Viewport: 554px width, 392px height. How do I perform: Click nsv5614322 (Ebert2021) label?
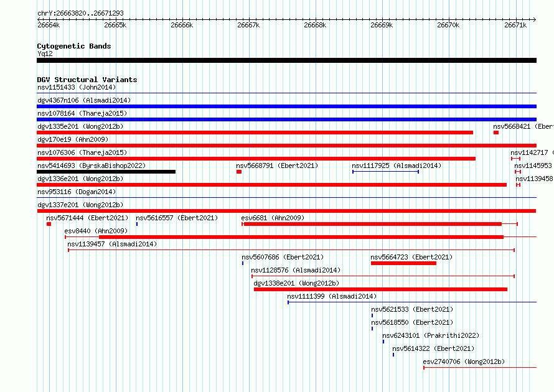pos(433,348)
